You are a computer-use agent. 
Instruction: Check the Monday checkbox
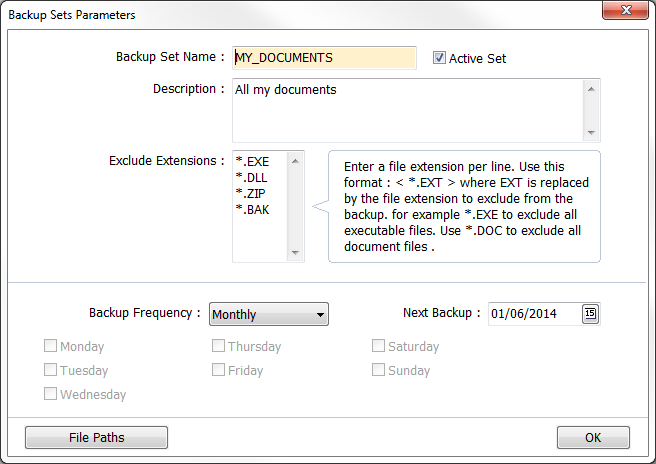51,347
